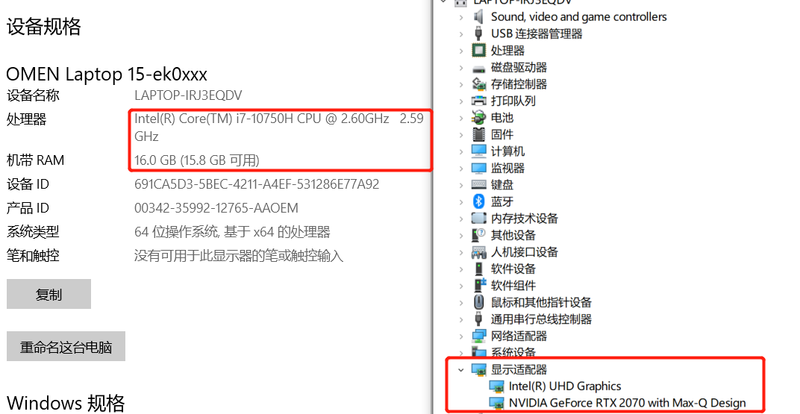Click the 复制 copy button

[x=48, y=294]
